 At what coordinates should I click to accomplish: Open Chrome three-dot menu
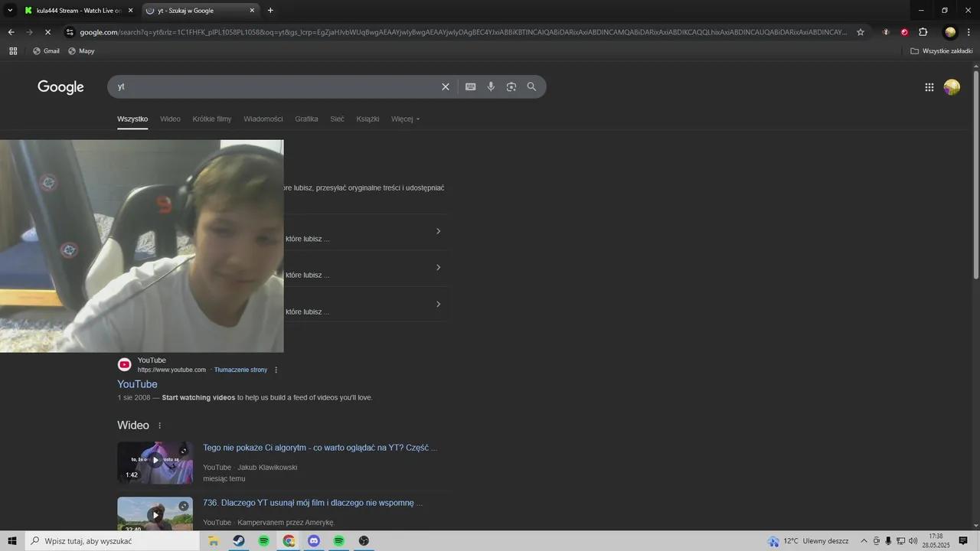click(x=969, y=32)
